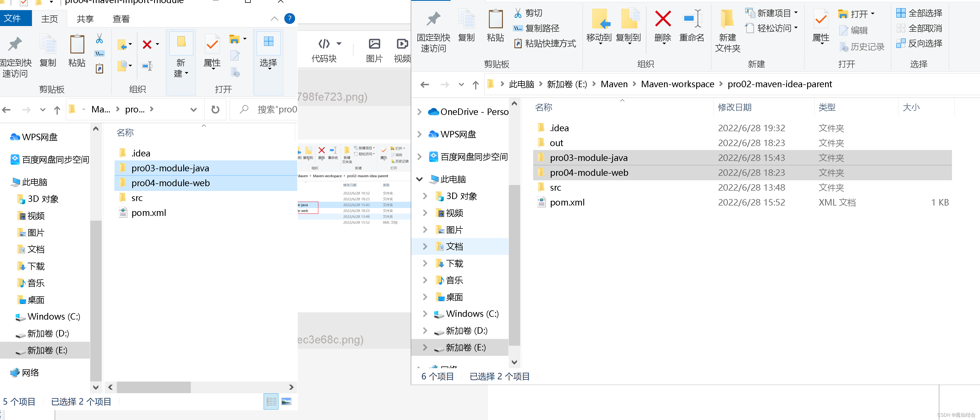Select pro04-module-web in right window list
The height and width of the screenshot is (420, 980).
(742, 172)
